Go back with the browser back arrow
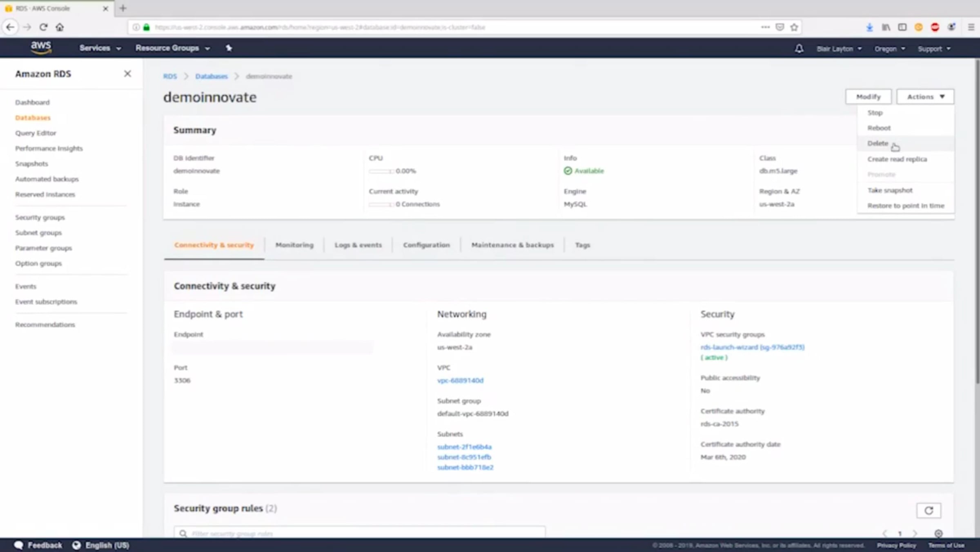The image size is (980, 552). click(10, 27)
